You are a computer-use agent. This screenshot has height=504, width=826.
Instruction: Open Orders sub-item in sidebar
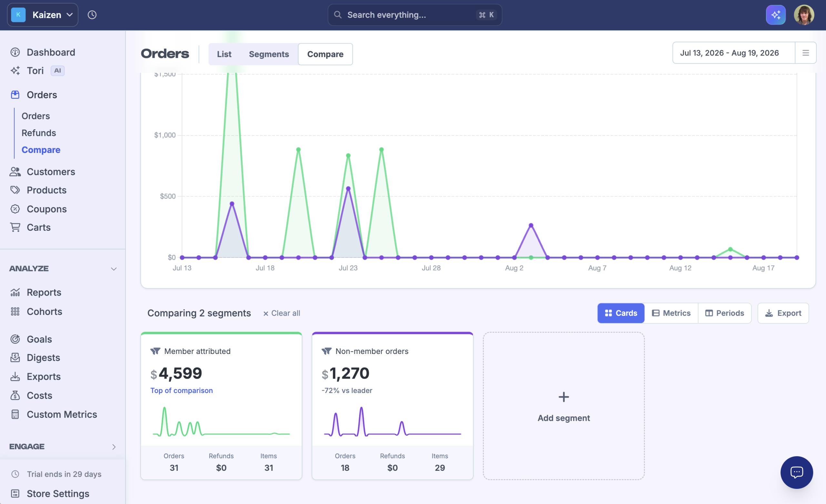click(35, 116)
